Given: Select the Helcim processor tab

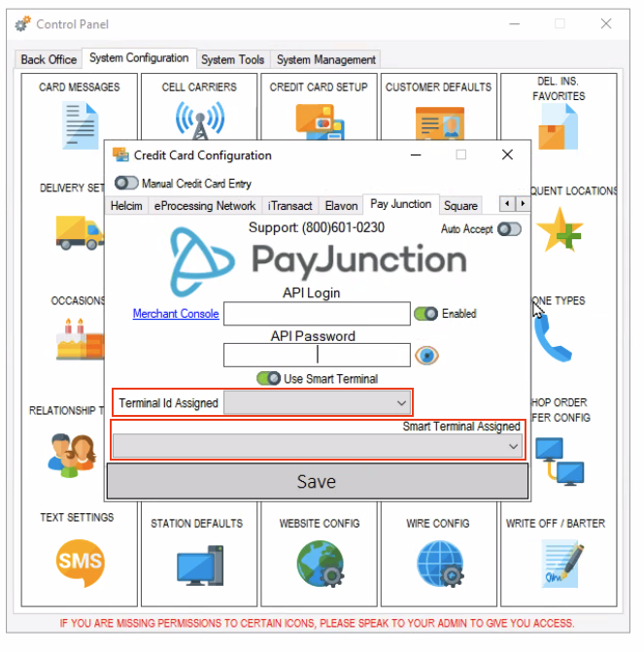Looking at the screenshot, I should tap(126, 205).
